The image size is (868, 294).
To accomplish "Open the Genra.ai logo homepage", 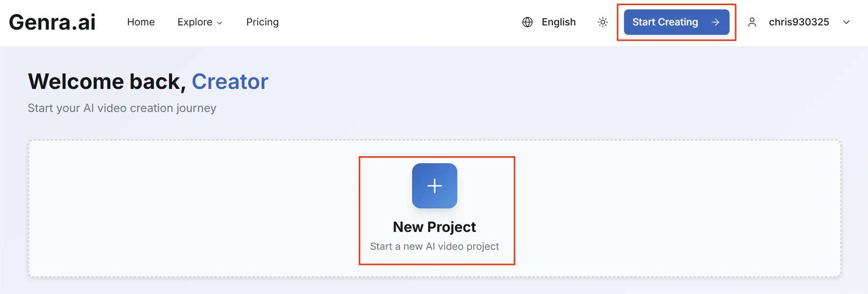I will (x=52, y=22).
